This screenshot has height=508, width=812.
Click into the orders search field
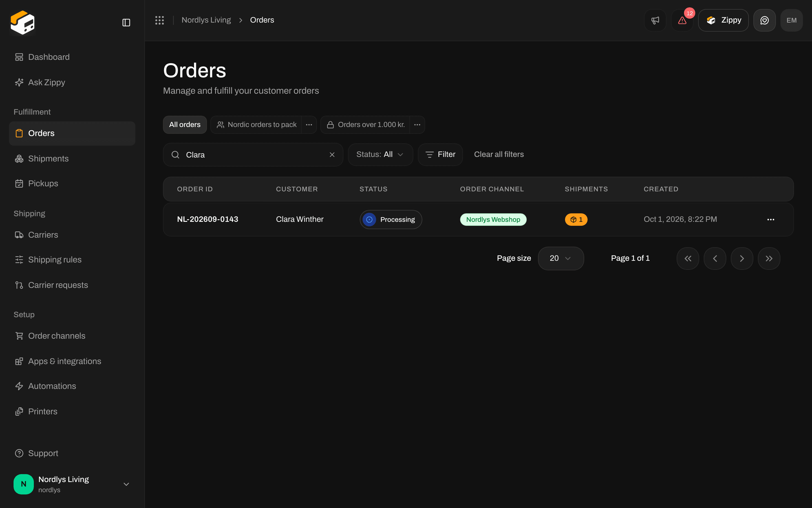253,155
